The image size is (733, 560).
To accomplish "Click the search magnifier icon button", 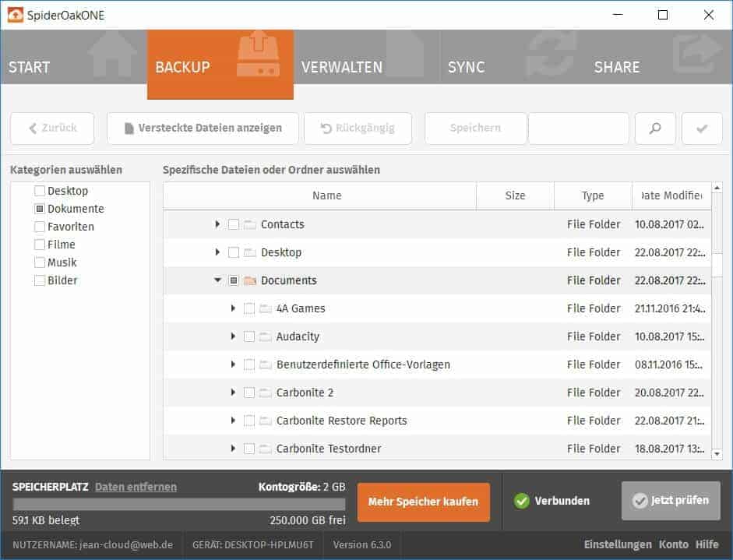I will click(x=655, y=128).
